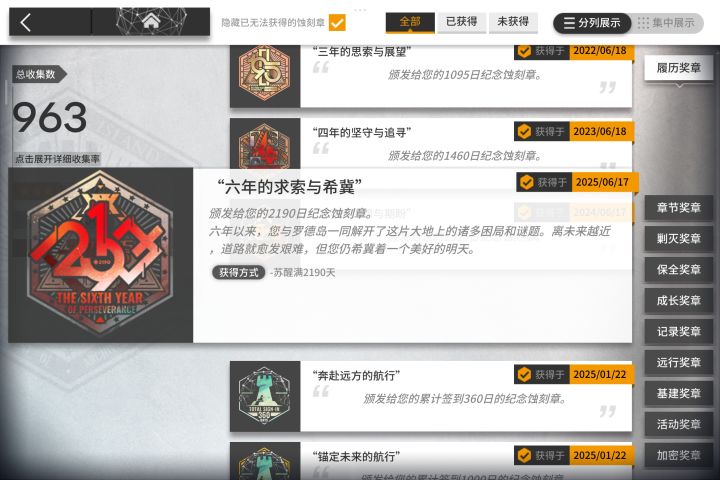
Task: Open the 活动奖章 category
Action: coord(678,424)
